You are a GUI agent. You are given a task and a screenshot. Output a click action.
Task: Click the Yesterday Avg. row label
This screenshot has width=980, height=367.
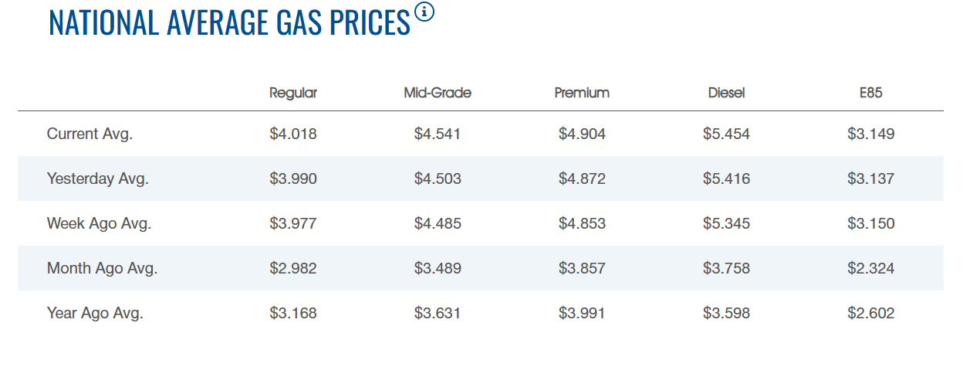(x=98, y=178)
